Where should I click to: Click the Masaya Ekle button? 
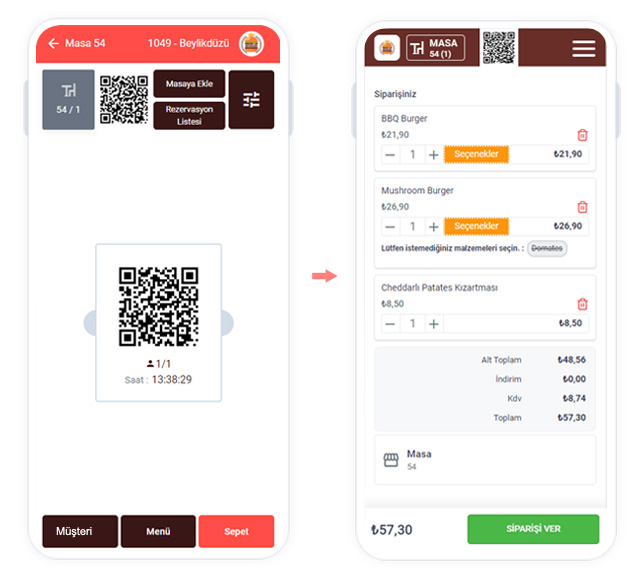(x=189, y=84)
